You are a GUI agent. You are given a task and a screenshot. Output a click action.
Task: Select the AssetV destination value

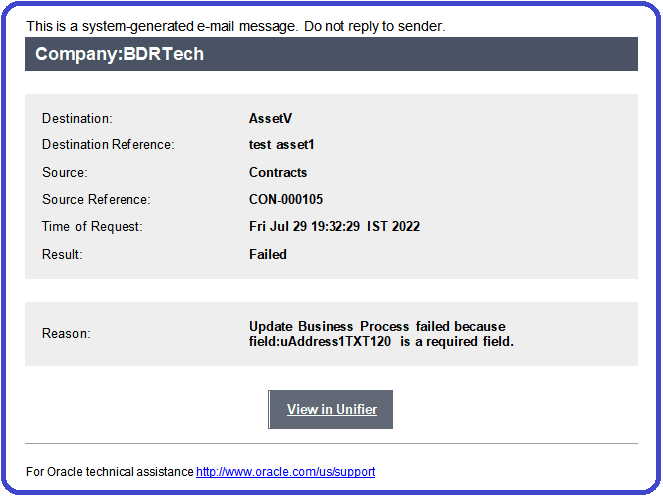click(x=270, y=118)
